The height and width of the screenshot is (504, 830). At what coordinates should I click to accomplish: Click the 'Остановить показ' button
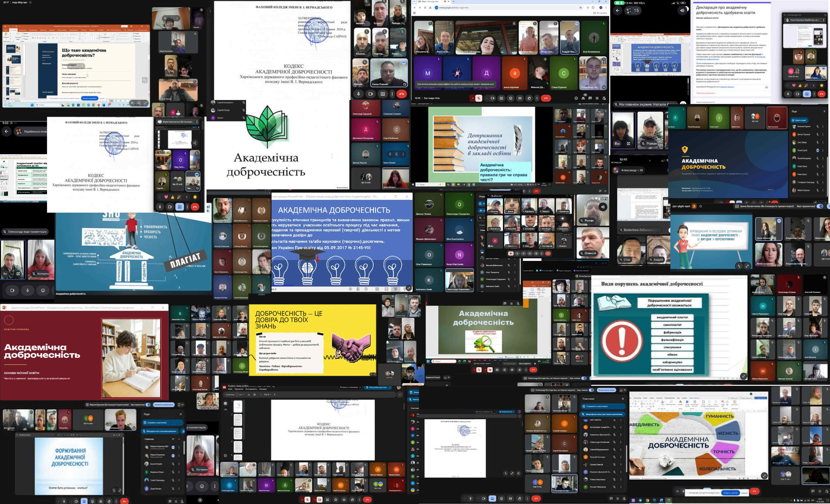point(607,390)
